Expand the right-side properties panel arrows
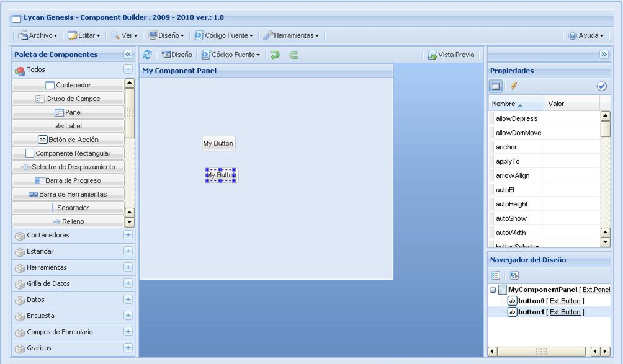This screenshot has height=364, width=623. tap(604, 55)
